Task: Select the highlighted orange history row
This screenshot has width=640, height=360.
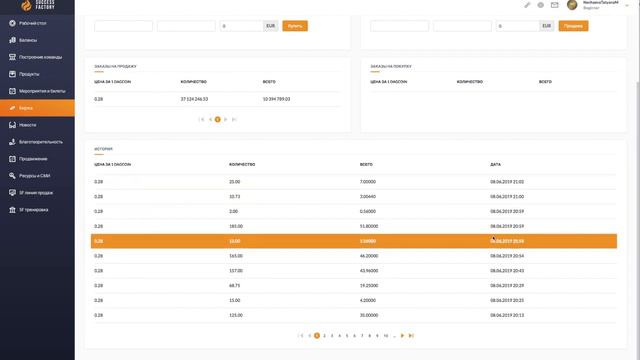Action: 354,241
